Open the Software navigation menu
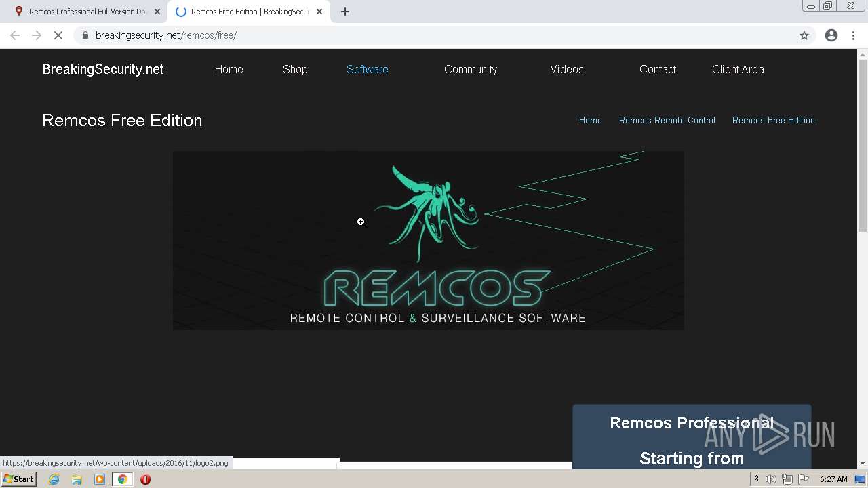Image resolution: width=868 pixels, height=488 pixels. tap(368, 69)
